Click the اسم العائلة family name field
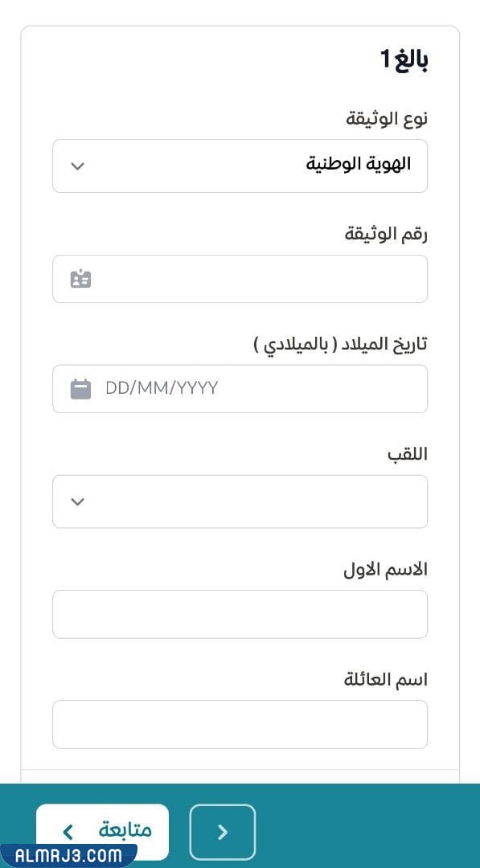Viewport: 480px width, 868px height. click(x=240, y=724)
